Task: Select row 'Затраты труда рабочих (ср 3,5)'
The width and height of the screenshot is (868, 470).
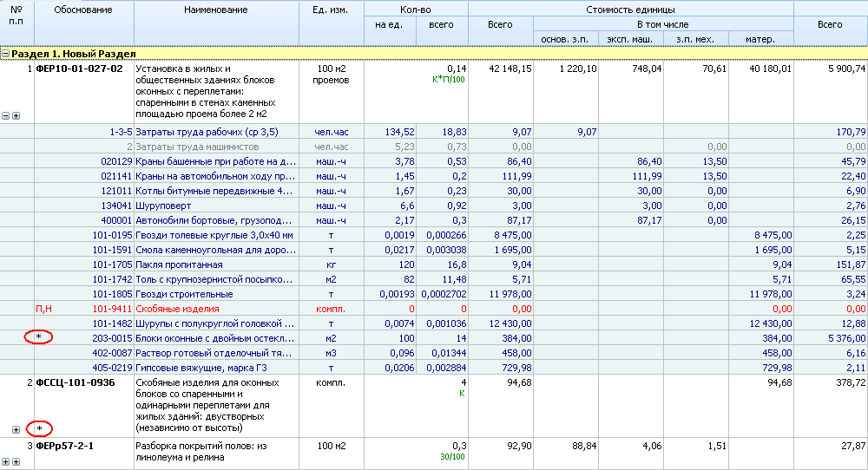Action: 434,132
